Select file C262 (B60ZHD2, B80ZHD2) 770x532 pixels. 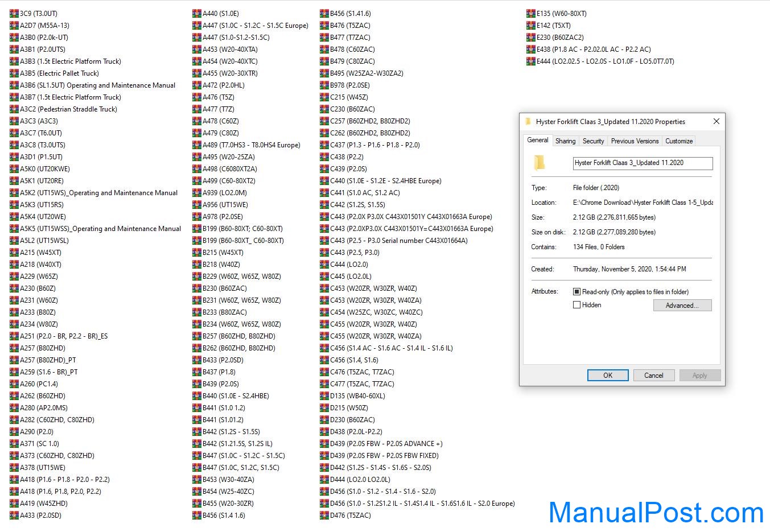tap(365, 133)
